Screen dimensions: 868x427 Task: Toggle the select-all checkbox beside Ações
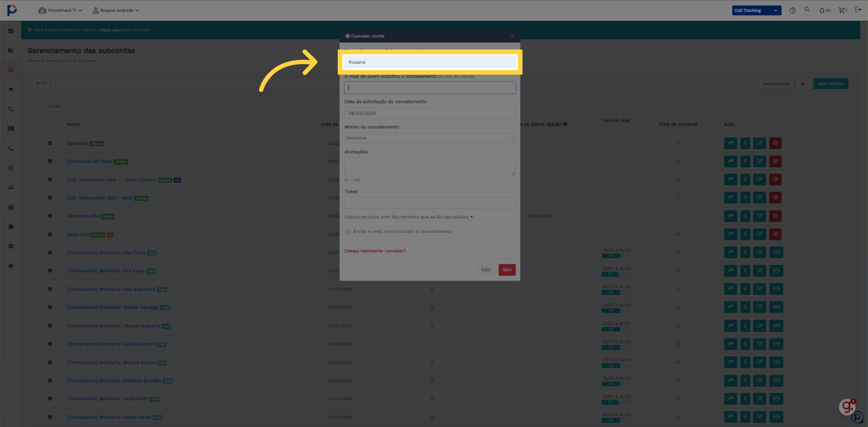point(39,107)
